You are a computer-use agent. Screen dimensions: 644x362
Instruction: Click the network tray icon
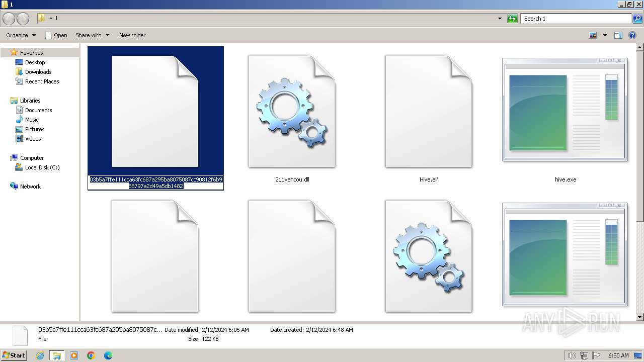pos(584,355)
